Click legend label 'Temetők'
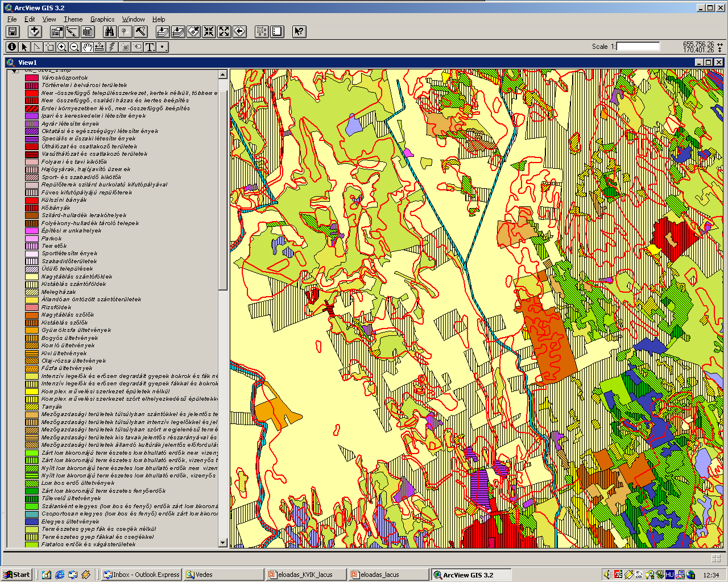This screenshot has width=728, height=582. pyautogui.click(x=54, y=246)
